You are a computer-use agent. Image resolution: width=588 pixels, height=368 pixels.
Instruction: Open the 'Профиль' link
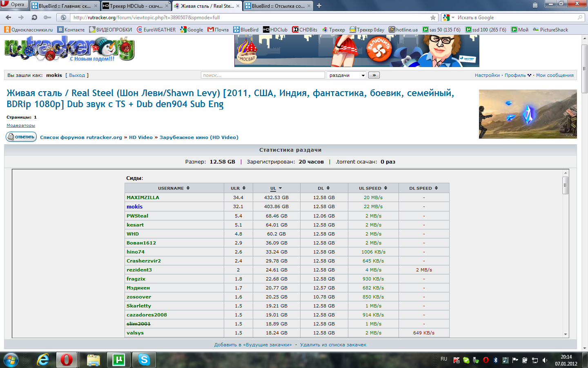515,75
